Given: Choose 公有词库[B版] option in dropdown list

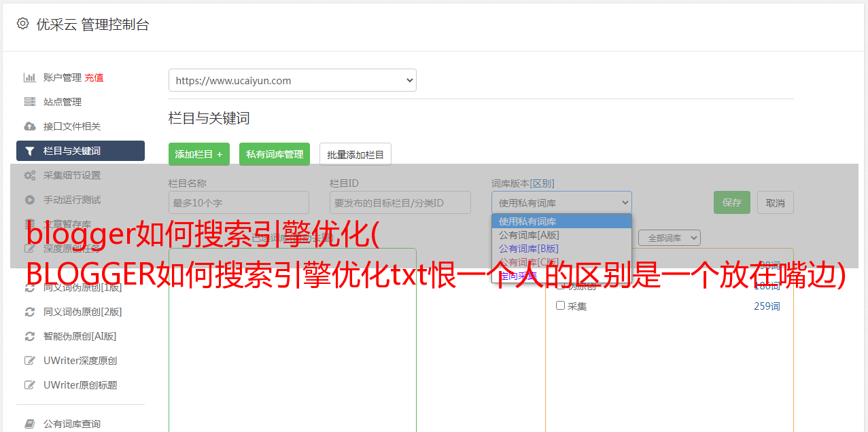Looking at the screenshot, I should pyautogui.click(x=561, y=249).
